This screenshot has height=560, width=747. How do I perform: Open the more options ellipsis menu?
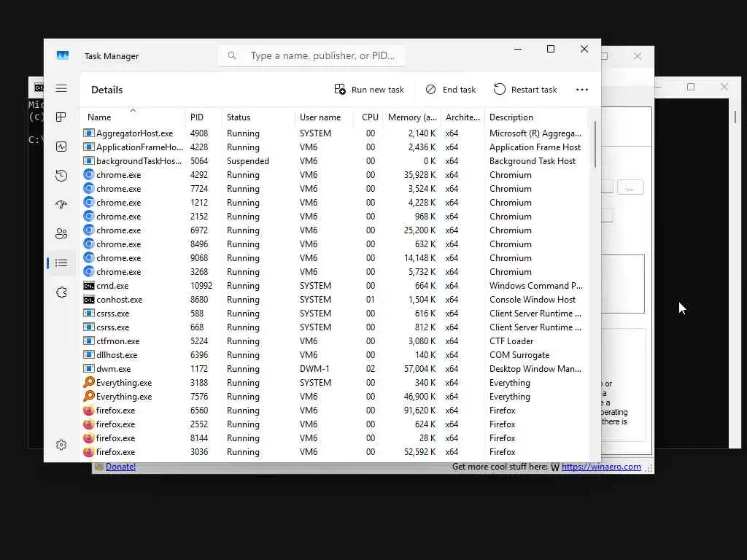pyautogui.click(x=581, y=90)
